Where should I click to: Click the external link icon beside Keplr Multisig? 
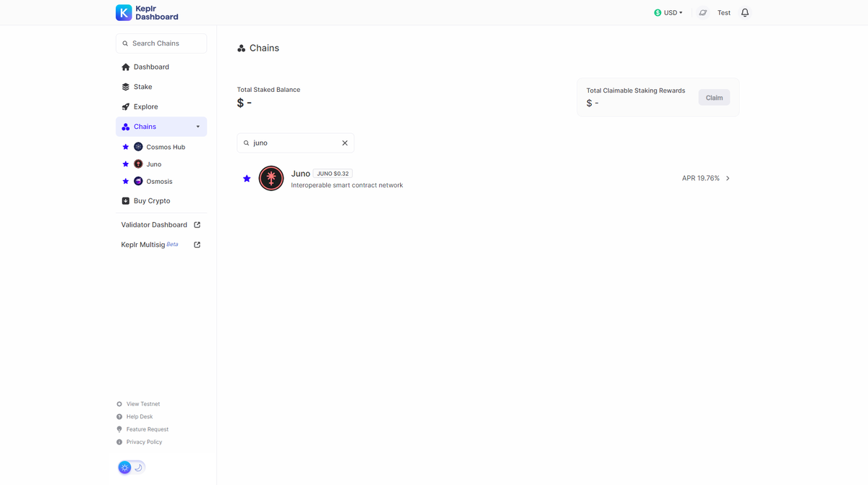(197, 245)
